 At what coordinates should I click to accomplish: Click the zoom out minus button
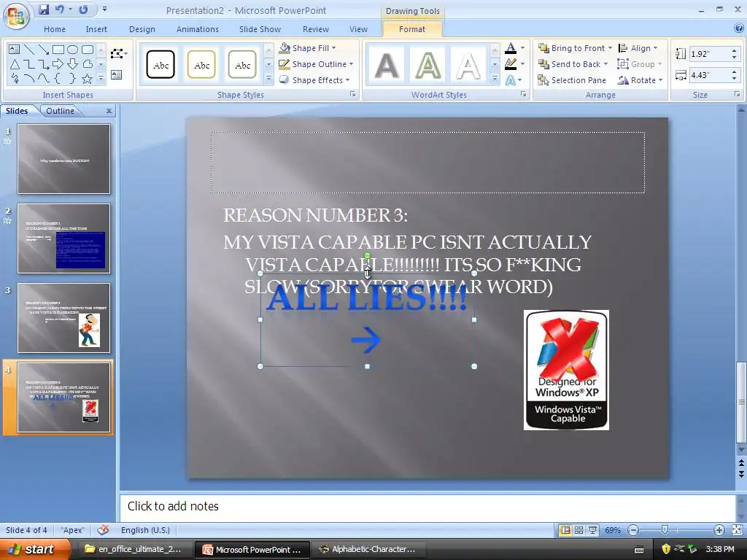click(x=633, y=530)
